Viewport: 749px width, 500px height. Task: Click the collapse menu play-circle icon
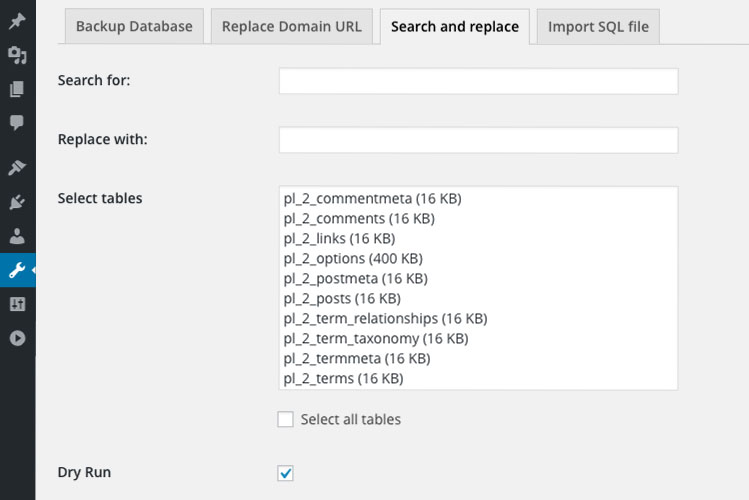click(x=17, y=338)
